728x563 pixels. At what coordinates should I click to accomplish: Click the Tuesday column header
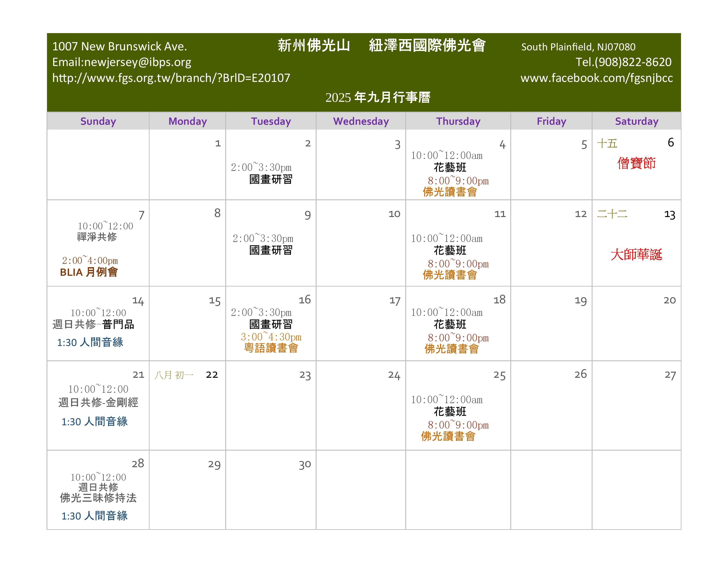(271, 121)
